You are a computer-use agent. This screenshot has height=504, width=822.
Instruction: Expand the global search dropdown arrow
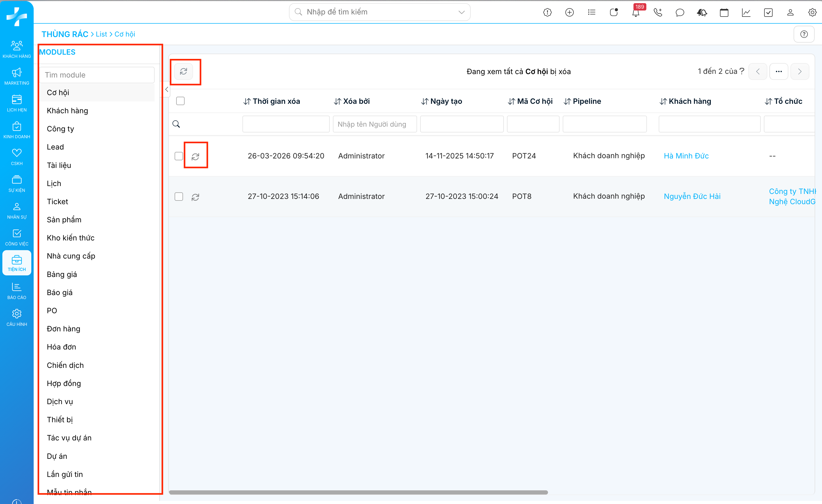tap(461, 12)
